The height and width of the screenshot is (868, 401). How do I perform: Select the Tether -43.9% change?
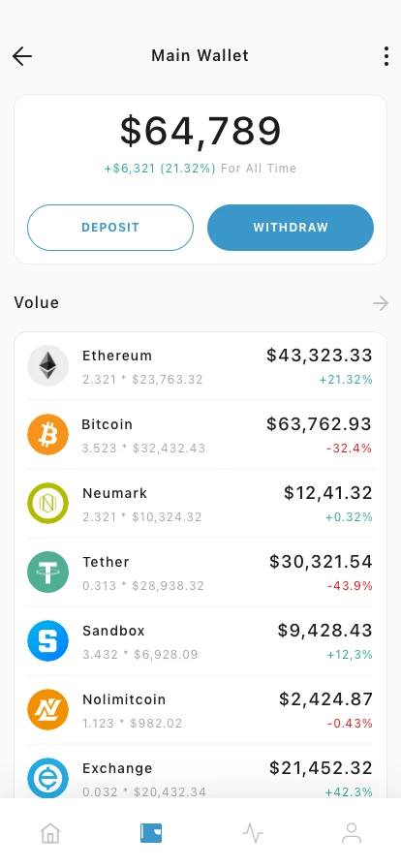tap(350, 586)
